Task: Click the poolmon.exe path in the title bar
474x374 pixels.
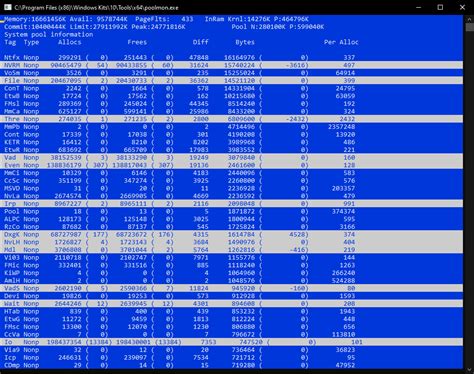Action: pos(96,7)
